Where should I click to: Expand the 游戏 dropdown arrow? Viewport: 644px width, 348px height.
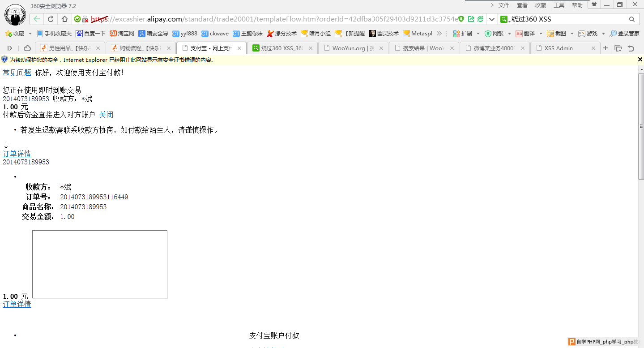(x=603, y=34)
